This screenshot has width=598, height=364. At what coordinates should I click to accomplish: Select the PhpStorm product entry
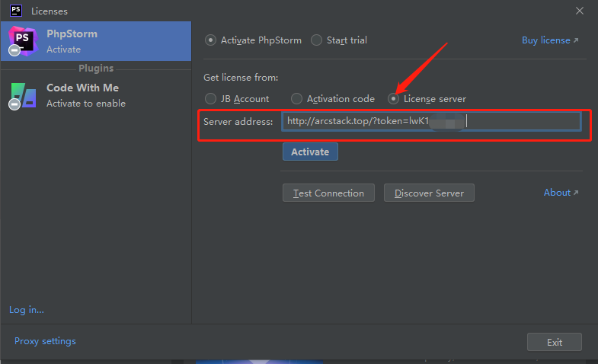(x=96, y=41)
